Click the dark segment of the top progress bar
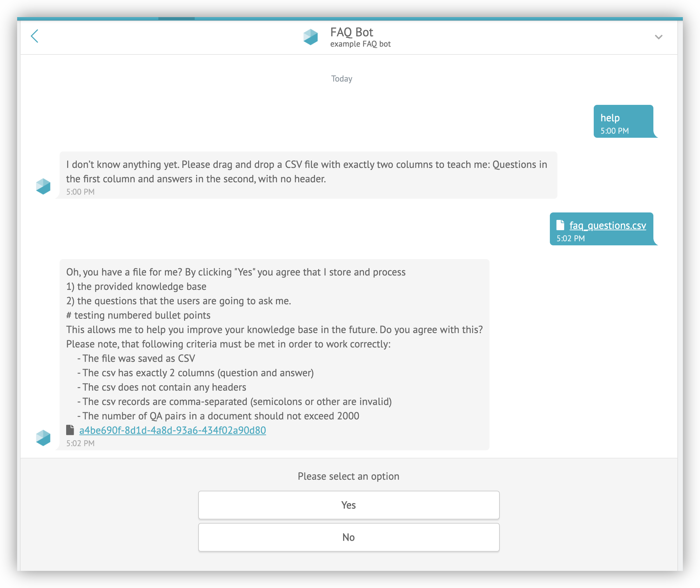Screen dimensions: 700x588 point(176,19)
